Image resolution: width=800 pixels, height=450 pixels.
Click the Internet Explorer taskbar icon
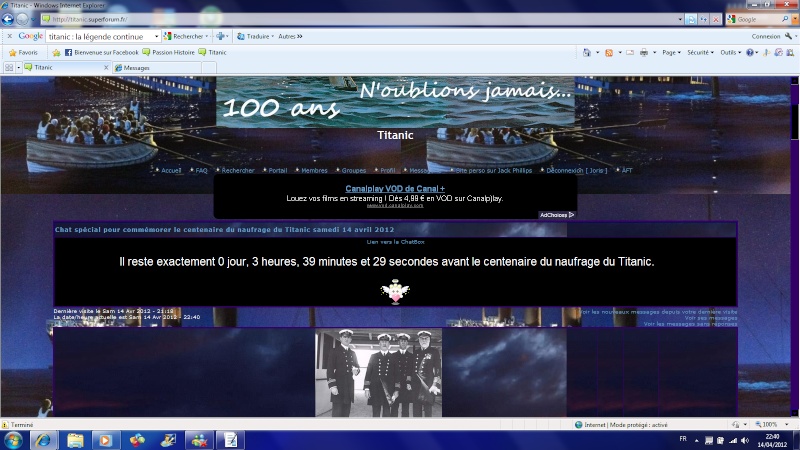click(x=44, y=440)
